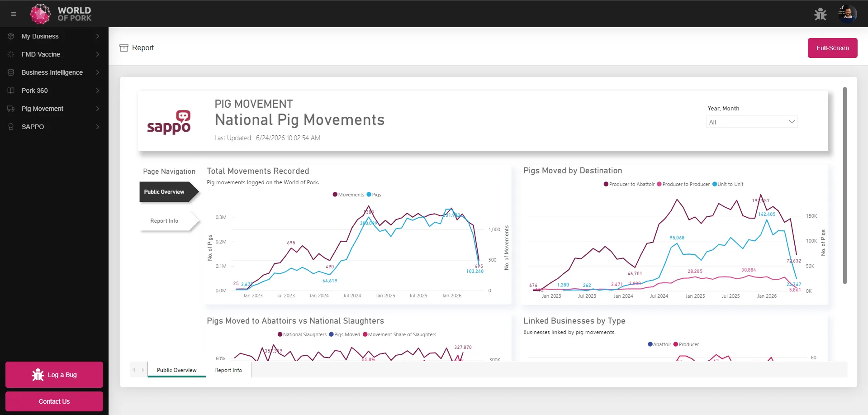Toggle the hamburger sidebar menu
Screen dimensions: 868x415
(14, 14)
